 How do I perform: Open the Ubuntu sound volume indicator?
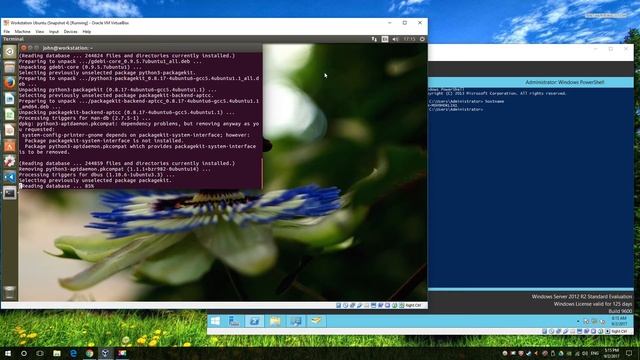pos(395,39)
